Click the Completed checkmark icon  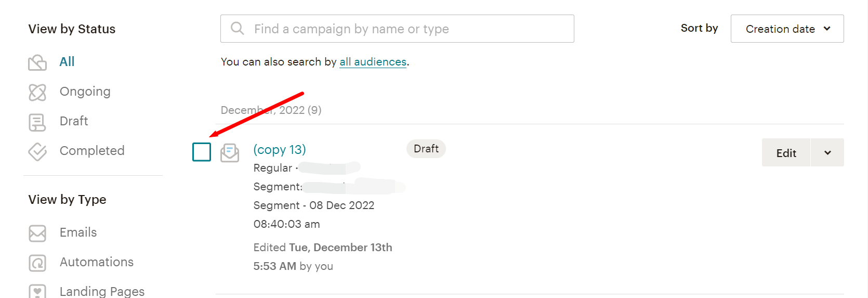37,151
